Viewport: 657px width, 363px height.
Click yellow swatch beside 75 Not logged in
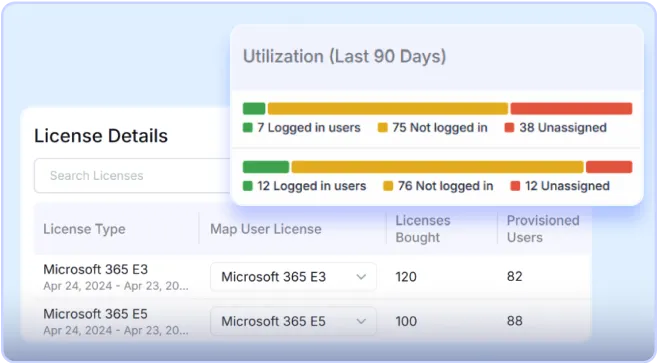pos(383,127)
